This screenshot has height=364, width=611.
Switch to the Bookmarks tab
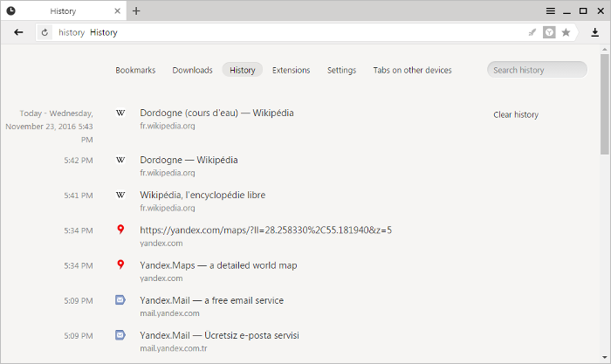(135, 70)
